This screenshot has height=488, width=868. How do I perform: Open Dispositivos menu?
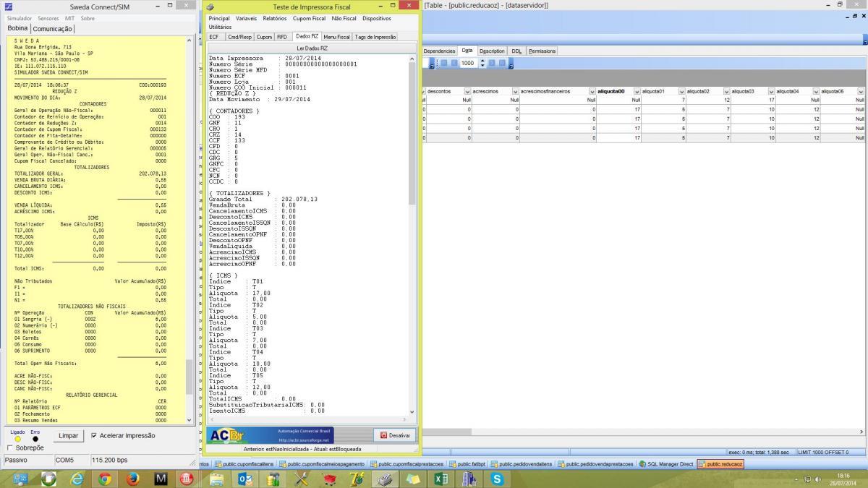377,18
